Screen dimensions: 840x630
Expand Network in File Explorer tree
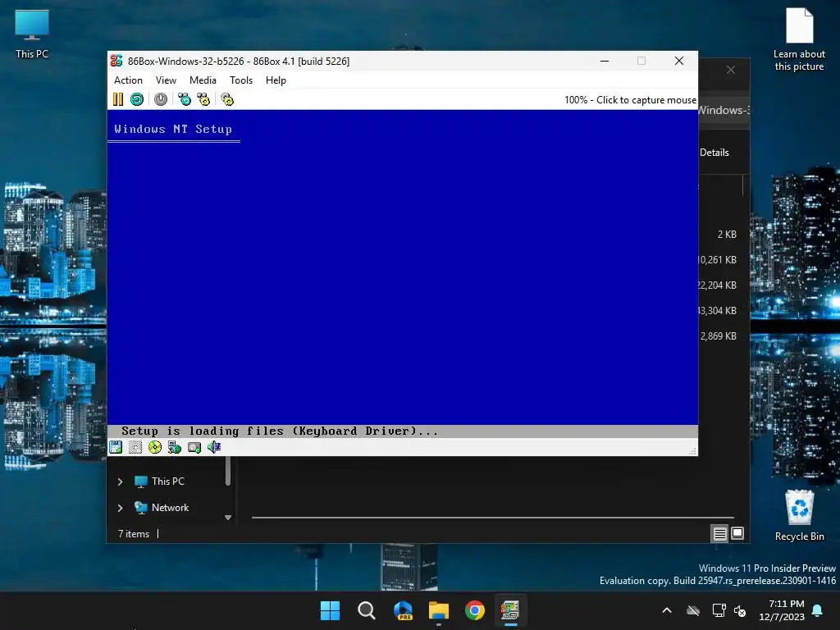(120, 507)
